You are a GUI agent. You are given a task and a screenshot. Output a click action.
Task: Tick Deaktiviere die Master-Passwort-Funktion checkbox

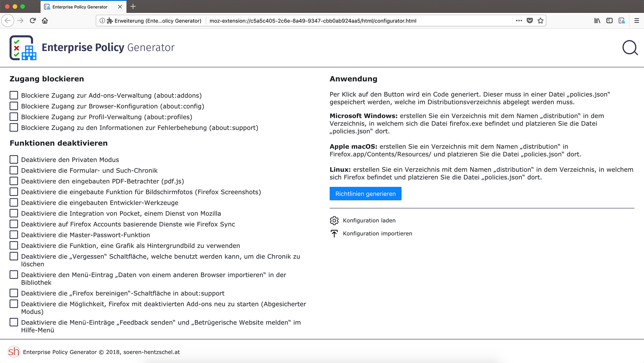pos(14,235)
